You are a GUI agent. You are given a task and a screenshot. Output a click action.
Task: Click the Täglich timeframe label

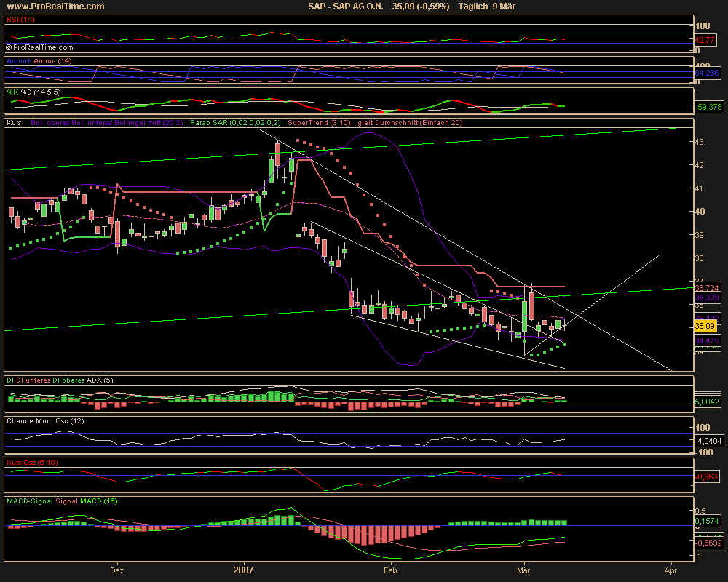(x=476, y=7)
